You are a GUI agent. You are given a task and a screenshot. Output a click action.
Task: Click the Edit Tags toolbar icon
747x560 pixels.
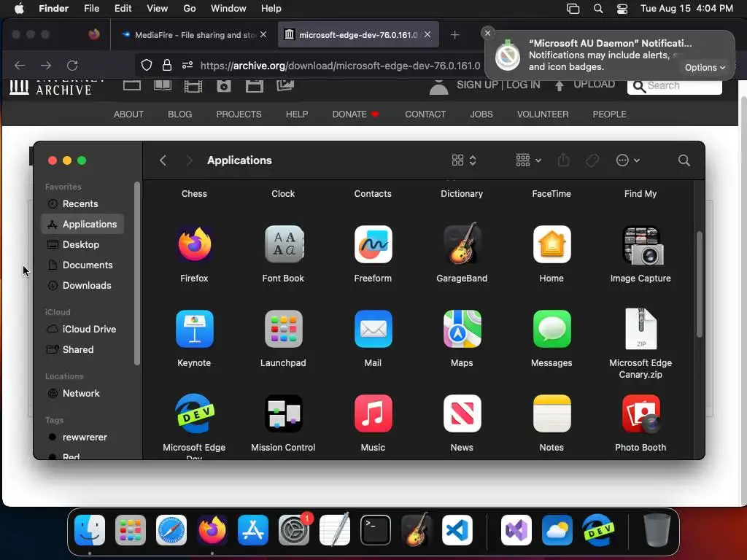pos(592,160)
